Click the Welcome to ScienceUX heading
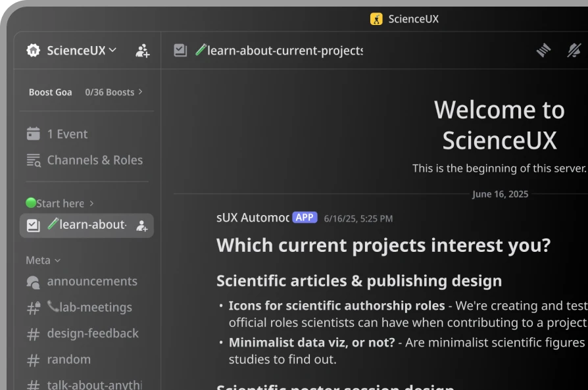Screen dimensions: 588x390 tap(499, 125)
